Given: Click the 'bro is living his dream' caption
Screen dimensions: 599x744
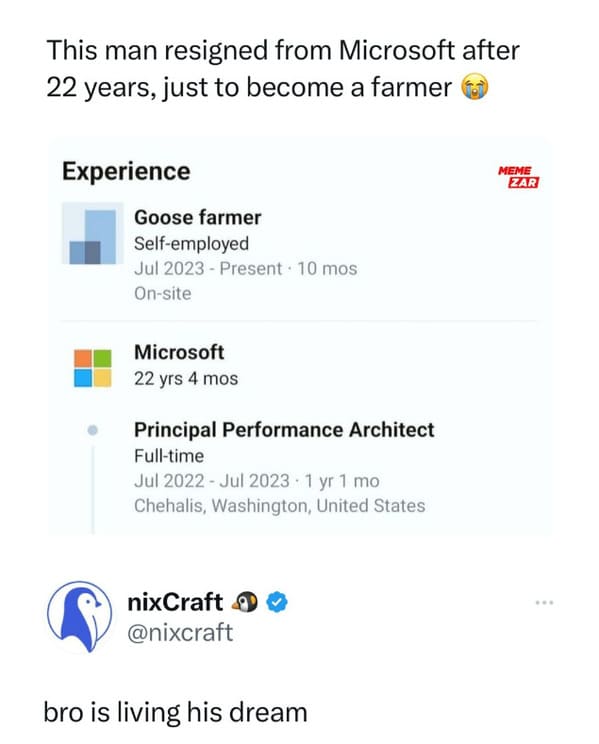Looking at the screenshot, I should [175, 713].
